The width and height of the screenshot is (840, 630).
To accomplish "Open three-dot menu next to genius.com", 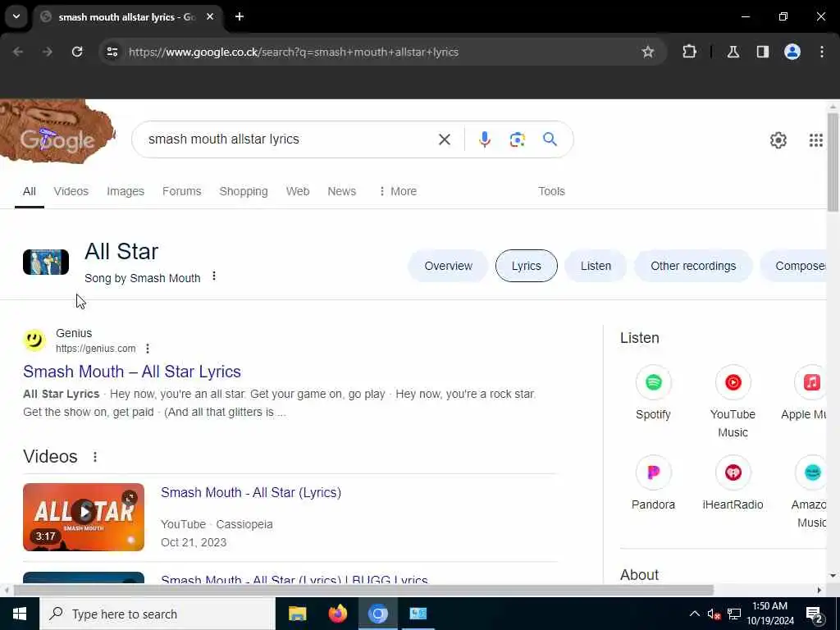I will click(x=148, y=348).
